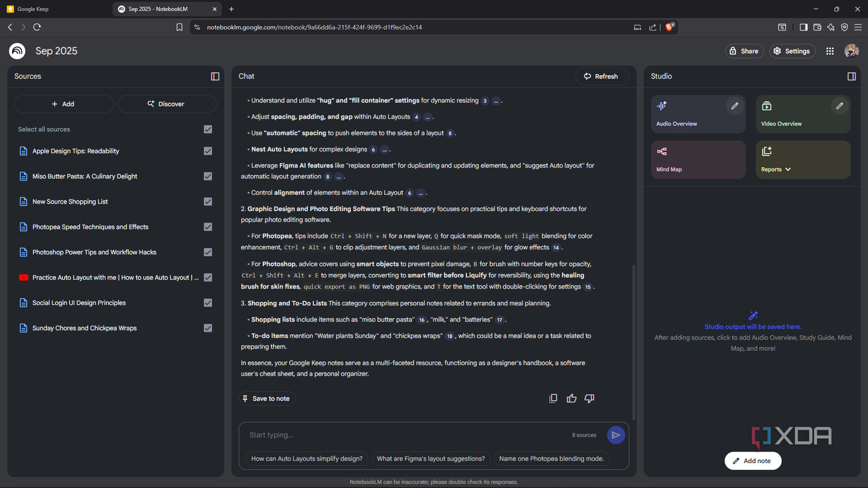Collapse the Studio panel icon

(x=852, y=76)
